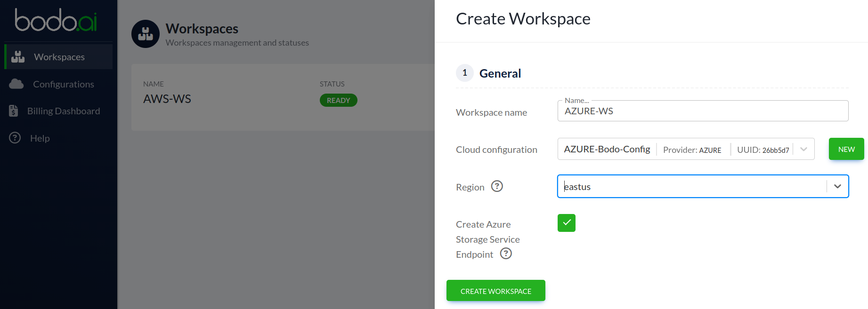The image size is (868, 309).
Task: Click the Help question mark icon
Action: tap(15, 138)
